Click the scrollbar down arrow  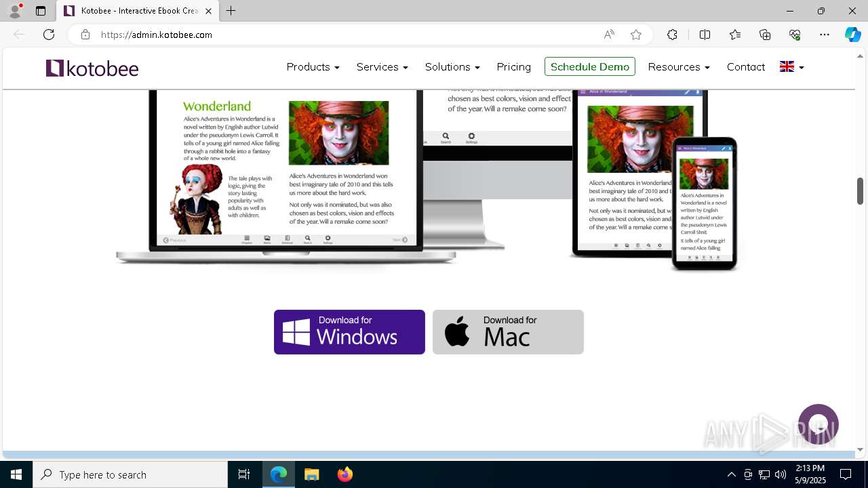pyautogui.click(x=860, y=449)
